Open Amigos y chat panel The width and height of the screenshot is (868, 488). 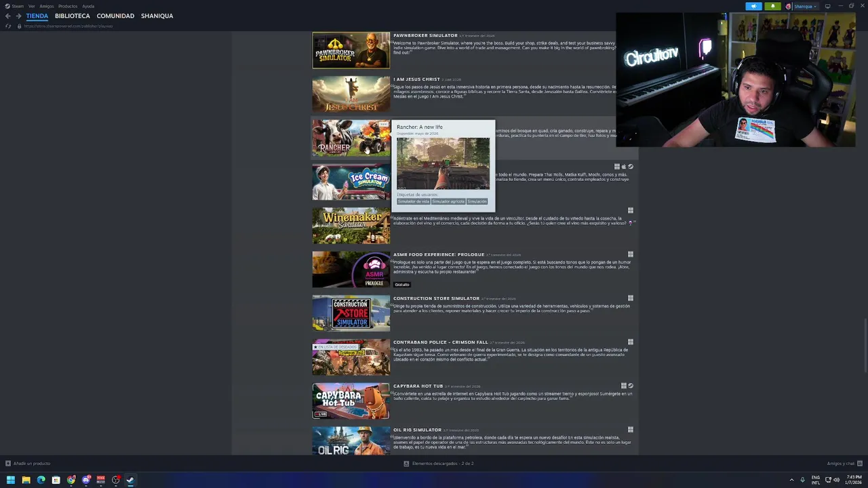tap(844, 464)
